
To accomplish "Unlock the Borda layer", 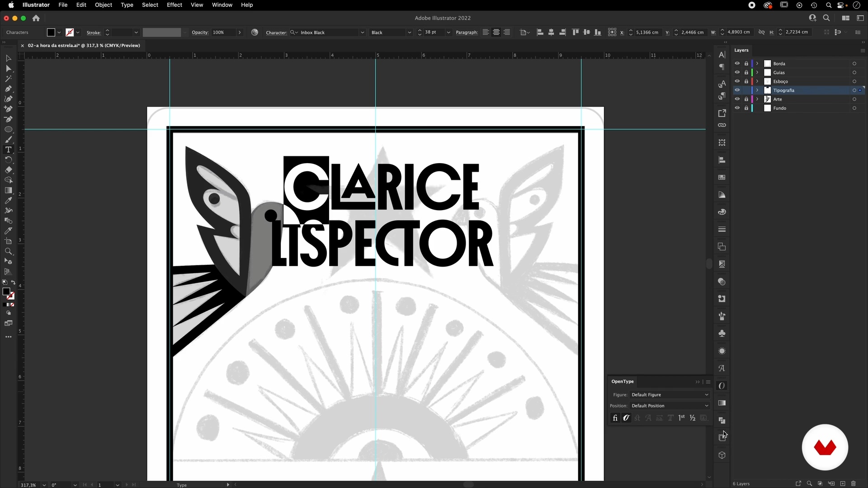I will (746, 64).
